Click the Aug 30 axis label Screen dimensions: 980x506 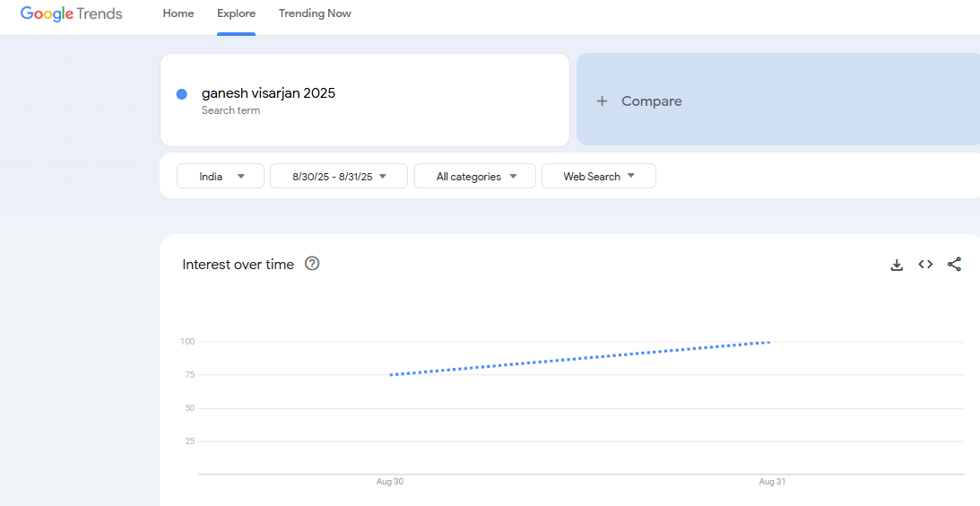coord(390,482)
